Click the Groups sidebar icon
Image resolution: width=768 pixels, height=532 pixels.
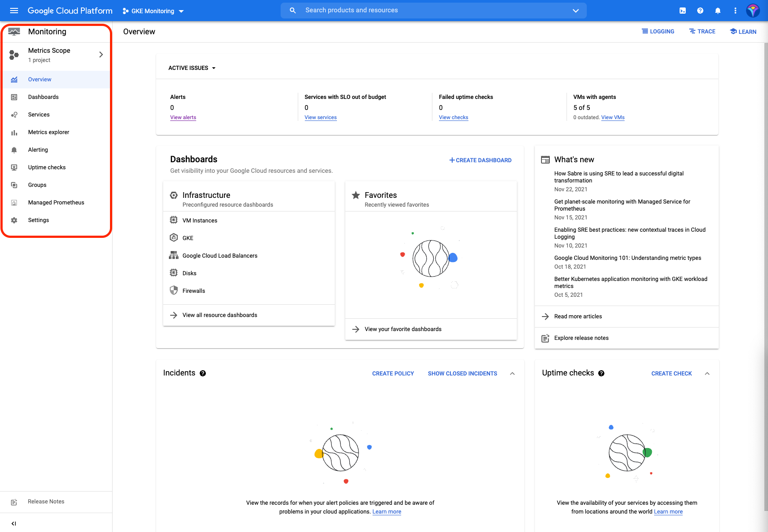14,185
